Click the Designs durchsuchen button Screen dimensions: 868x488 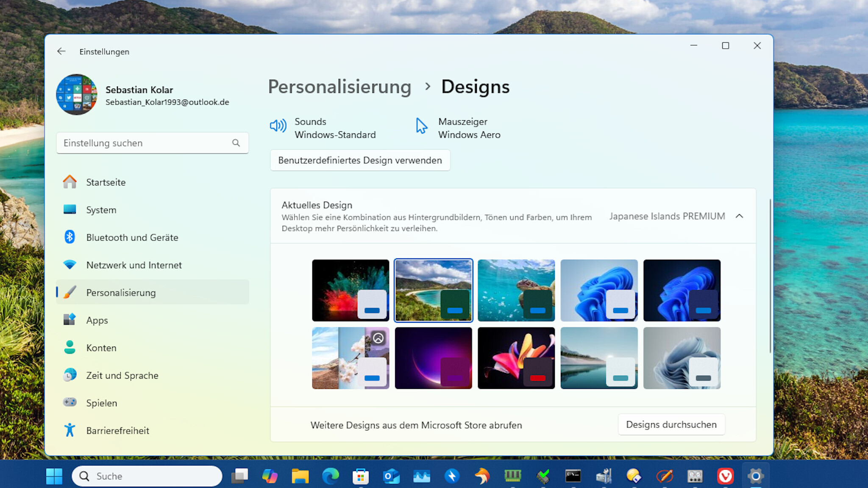pos(671,424)
